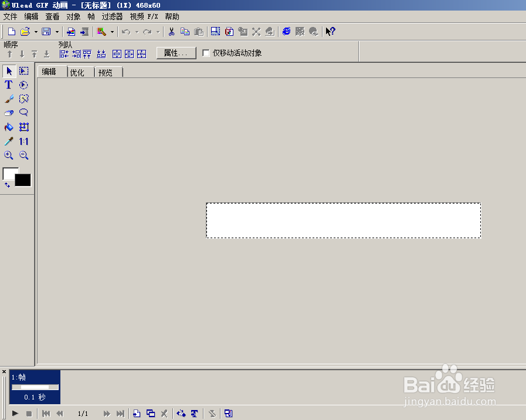Select the paint bucket fill tool

click(9, 127)
